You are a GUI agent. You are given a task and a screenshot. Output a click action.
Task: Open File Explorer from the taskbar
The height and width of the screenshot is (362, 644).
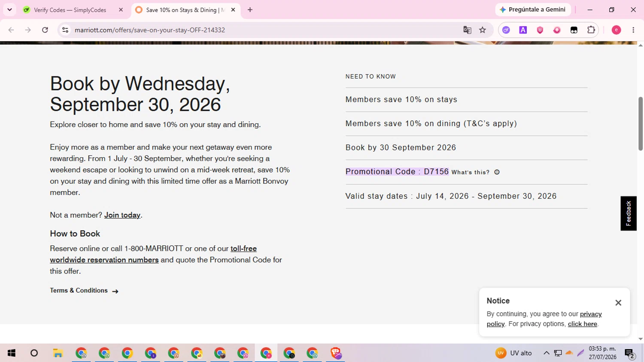58,353
